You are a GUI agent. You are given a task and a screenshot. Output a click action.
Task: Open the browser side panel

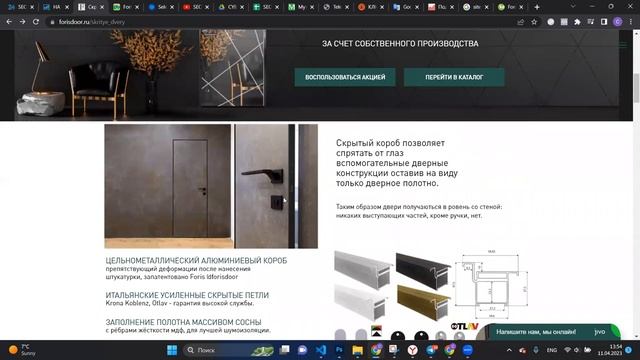pyautogui.click(x=604, y=22)
